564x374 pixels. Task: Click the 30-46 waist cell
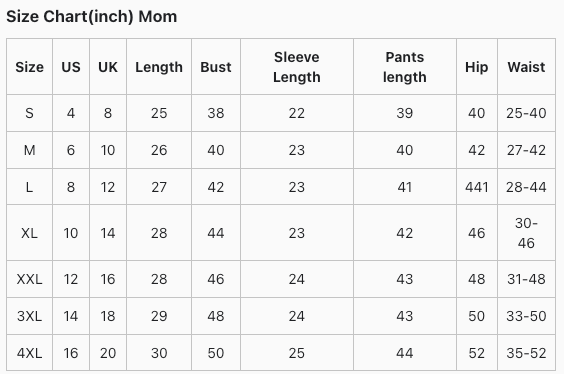tap(526, 233)
